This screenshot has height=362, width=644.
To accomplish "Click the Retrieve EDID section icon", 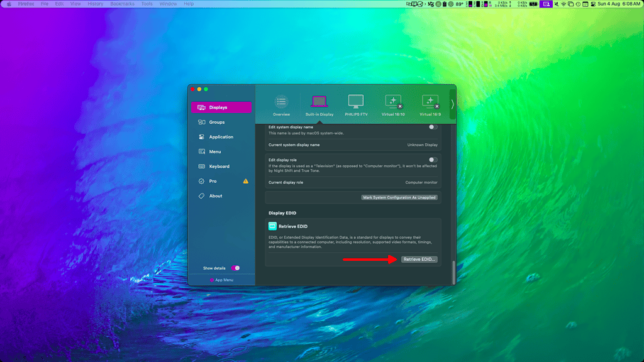I will tap(272, 226).
